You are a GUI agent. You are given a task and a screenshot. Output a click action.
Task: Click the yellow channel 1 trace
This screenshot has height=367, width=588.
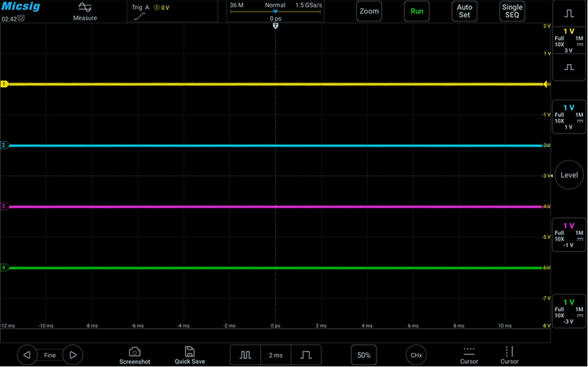275,84
